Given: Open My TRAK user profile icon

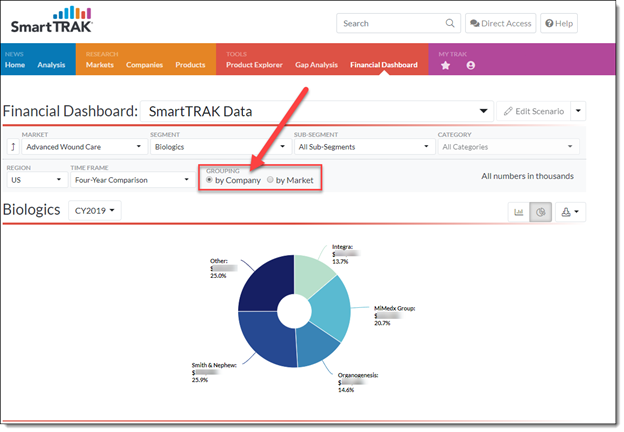Looking at the screenshot, I should (x=470, y=65).
